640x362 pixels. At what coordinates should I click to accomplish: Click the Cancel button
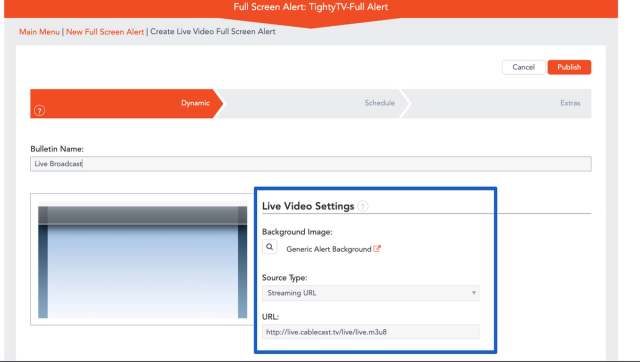tap(523, 67)
